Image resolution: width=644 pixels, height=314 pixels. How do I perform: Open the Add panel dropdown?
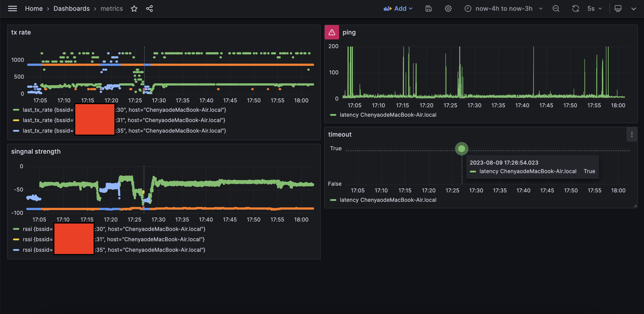coord(398,9)
